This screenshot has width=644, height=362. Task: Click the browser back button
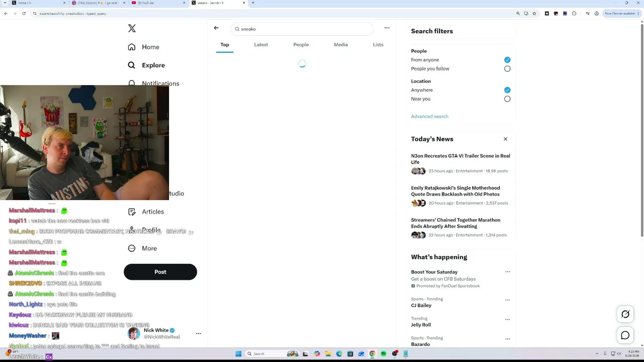point(6,14)
